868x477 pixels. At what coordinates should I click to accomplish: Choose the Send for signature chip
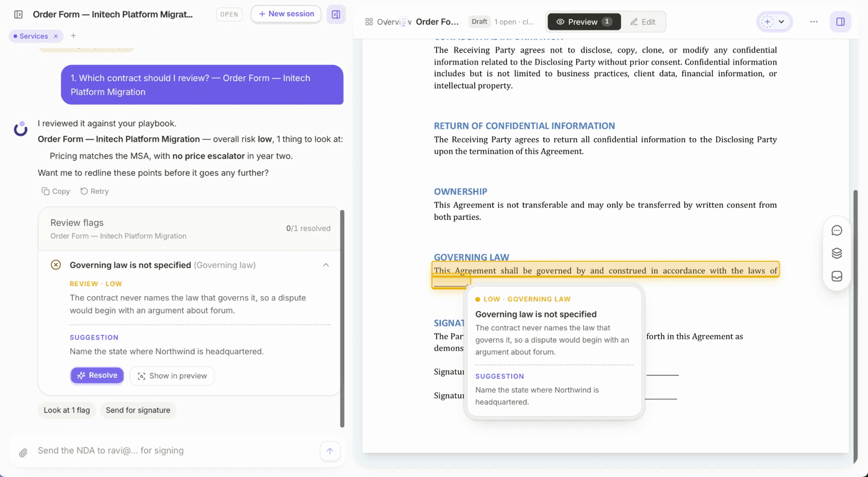point(138,410)
